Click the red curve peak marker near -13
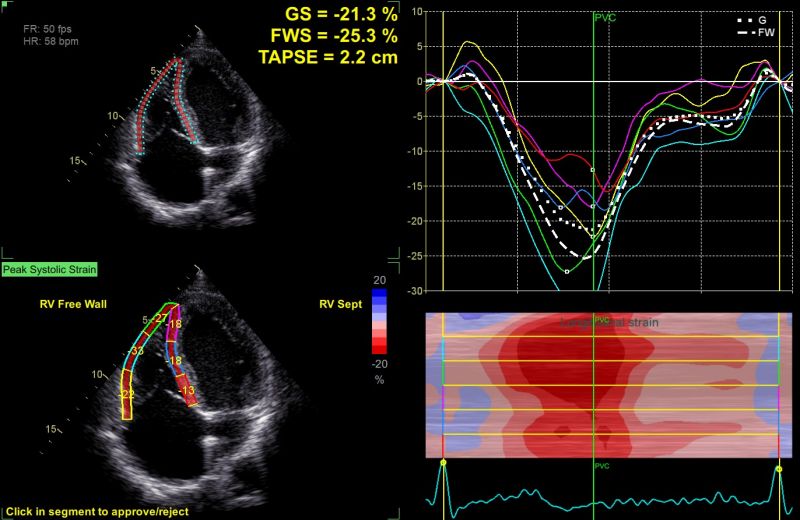Image resolution: width=800 pixels, height=520 pixels. (x=592, y=170)
